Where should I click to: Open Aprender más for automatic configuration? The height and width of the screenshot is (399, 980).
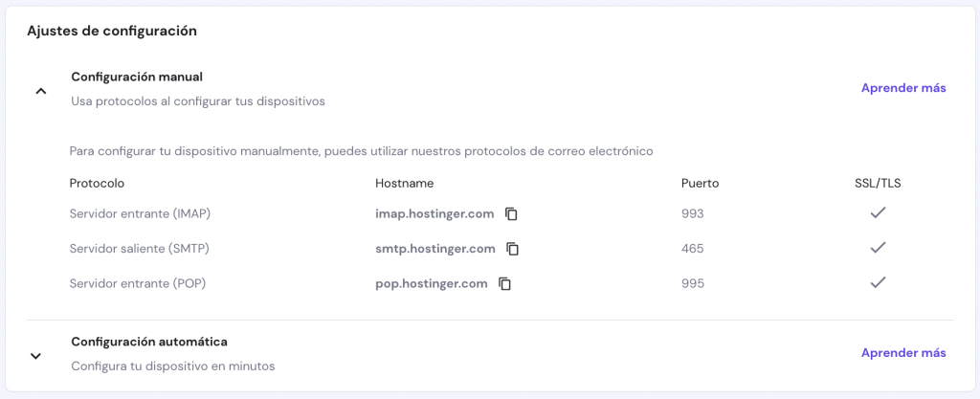point(903,353)
